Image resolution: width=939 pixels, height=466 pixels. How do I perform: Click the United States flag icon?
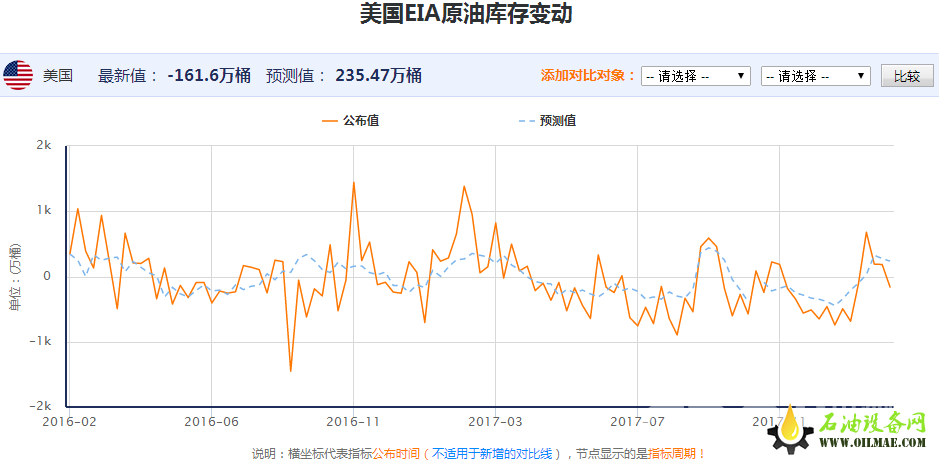(x=18, y=75)
